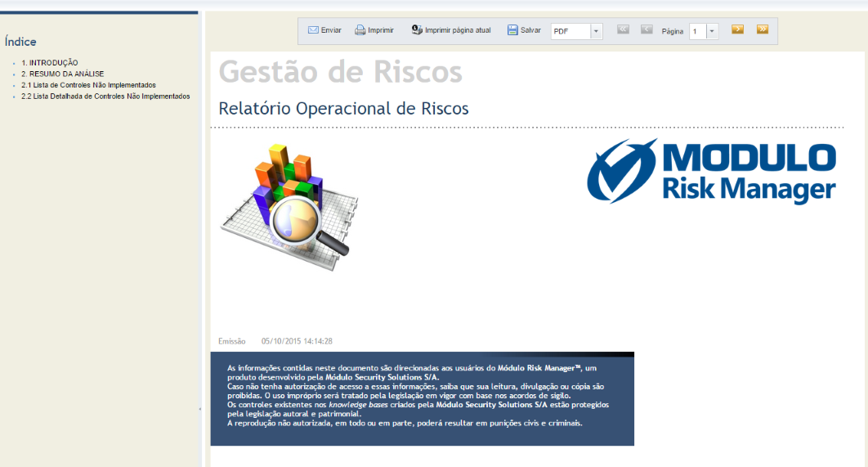Click the Relatório Operacional de Riscos heading
Image resolution: width=868 pixels, height=467 pixels.
tap(344, 109)
